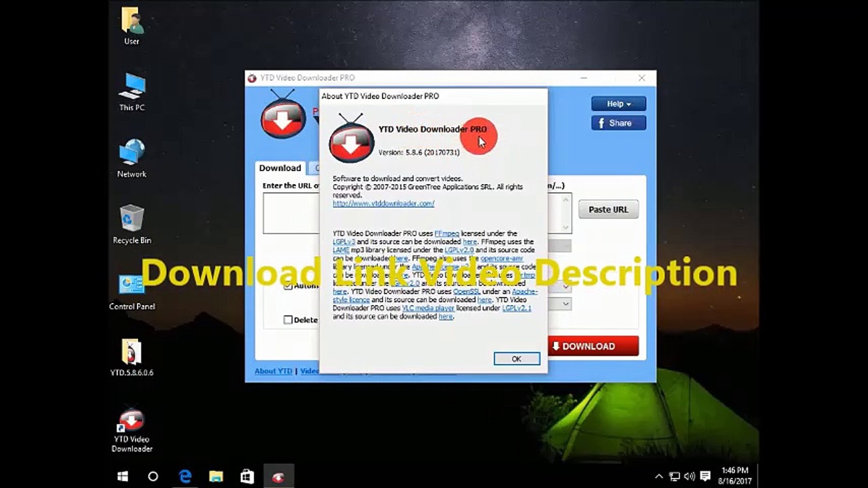Show hidden system tray icons

pyautogui.click(x=659, y=476)
